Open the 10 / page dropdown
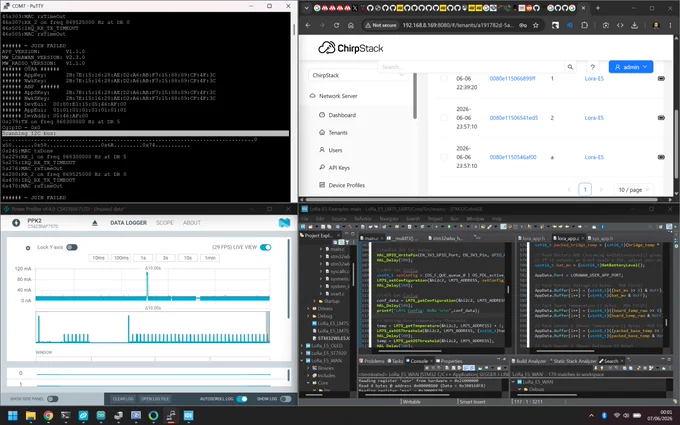 (634, 190)
